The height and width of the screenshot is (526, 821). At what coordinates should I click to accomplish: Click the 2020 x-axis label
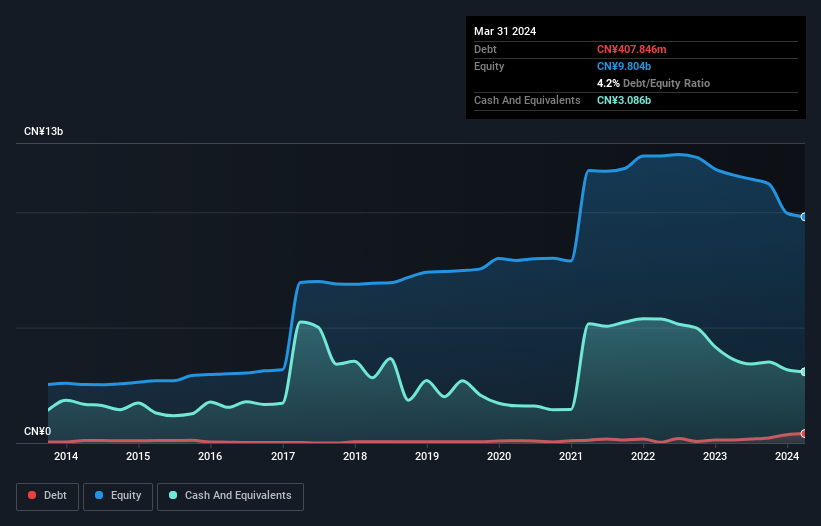pyautogui.click(x=499, y=456)
